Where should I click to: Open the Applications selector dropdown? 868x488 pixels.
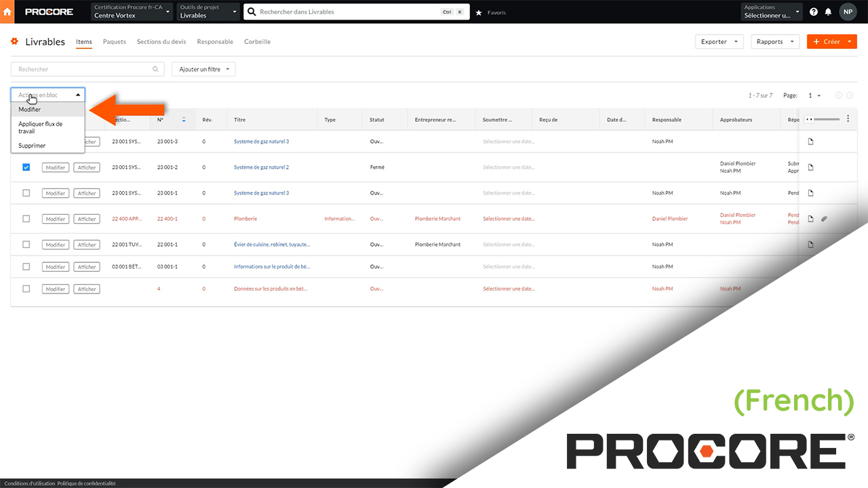[772, 12]
